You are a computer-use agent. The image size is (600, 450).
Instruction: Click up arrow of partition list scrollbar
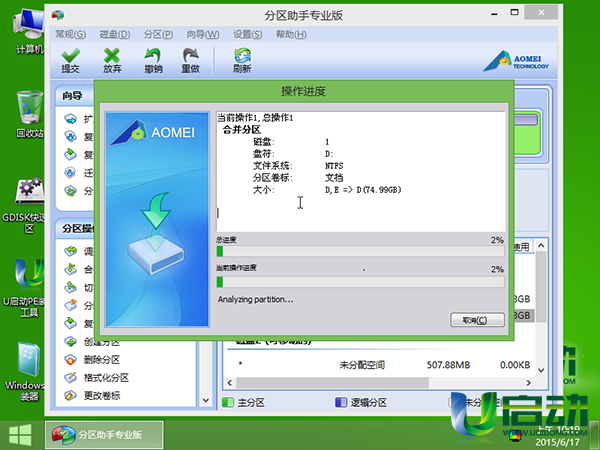(541, 245)
